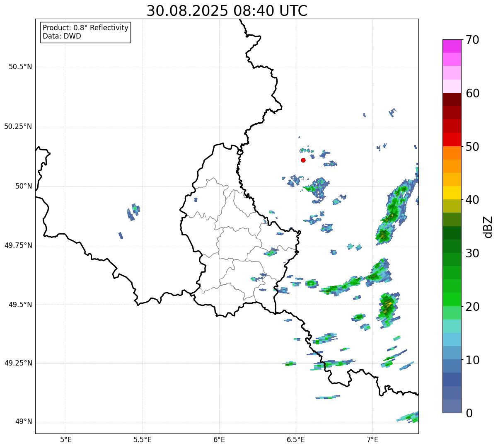This screenshot has height=448, width=498.
Task: Click the 40 tick on the colorbar
Action: click(472, 200)
